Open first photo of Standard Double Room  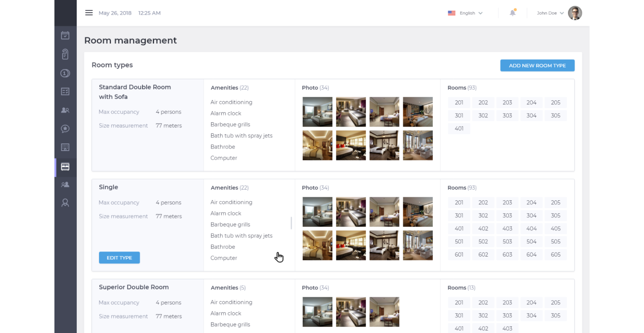click(x=317, y=112)
